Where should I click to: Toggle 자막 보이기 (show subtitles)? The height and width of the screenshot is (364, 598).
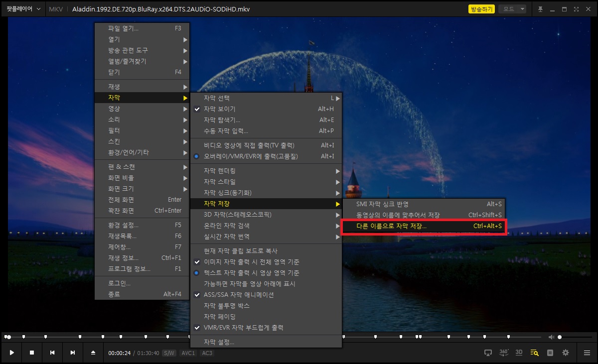pyautogui.click(x=266, y=109)
